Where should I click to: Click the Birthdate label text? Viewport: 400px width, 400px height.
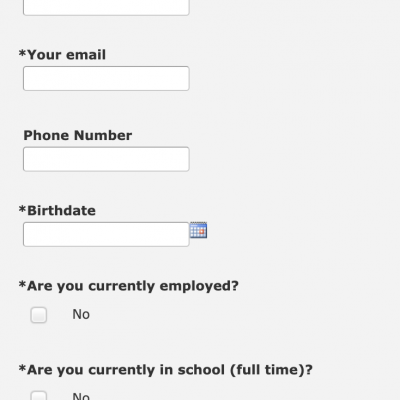(x=57, y=211)
